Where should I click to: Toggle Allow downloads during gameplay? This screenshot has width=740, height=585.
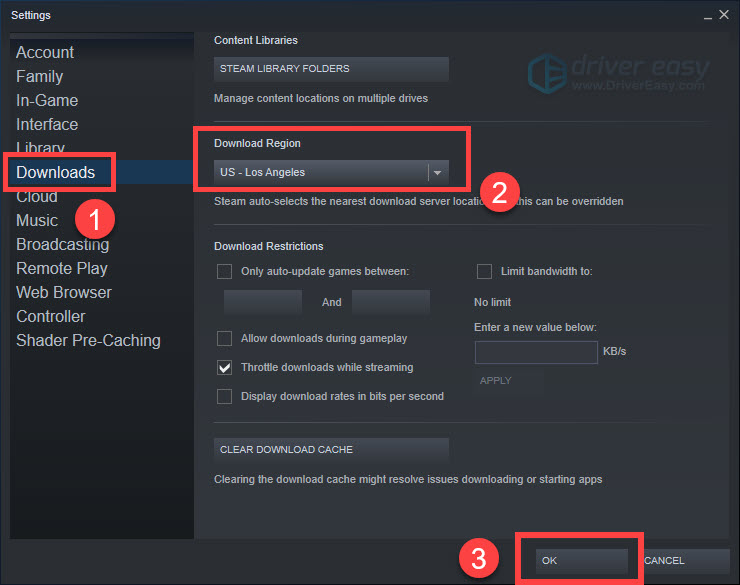225,339
